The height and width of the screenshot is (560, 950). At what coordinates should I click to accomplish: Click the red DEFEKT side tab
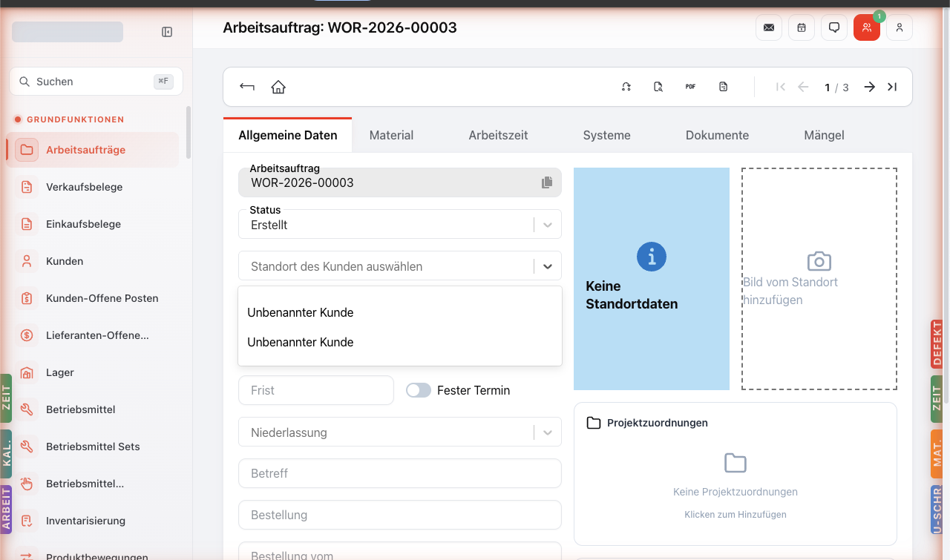pyautogui.click(x=937, y=344)
